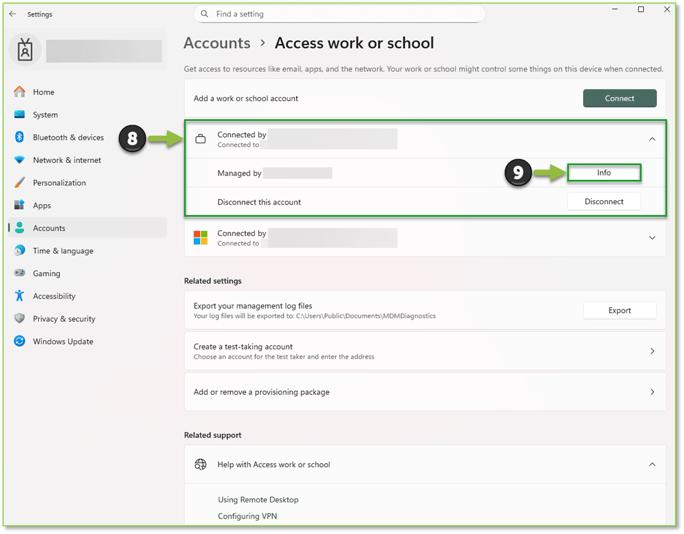Click the back arrow in title bar
684x534 pixels.
pos(12,14)
